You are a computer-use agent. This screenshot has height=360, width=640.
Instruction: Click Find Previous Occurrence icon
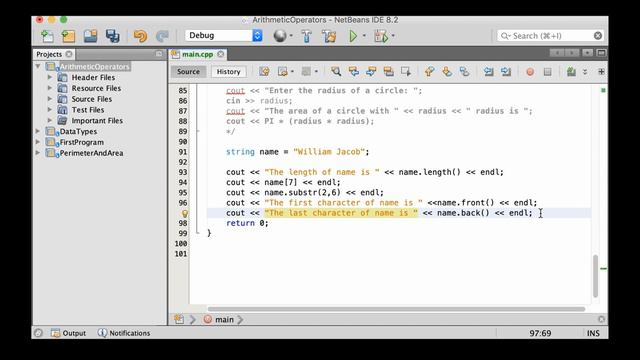point(354,71)
